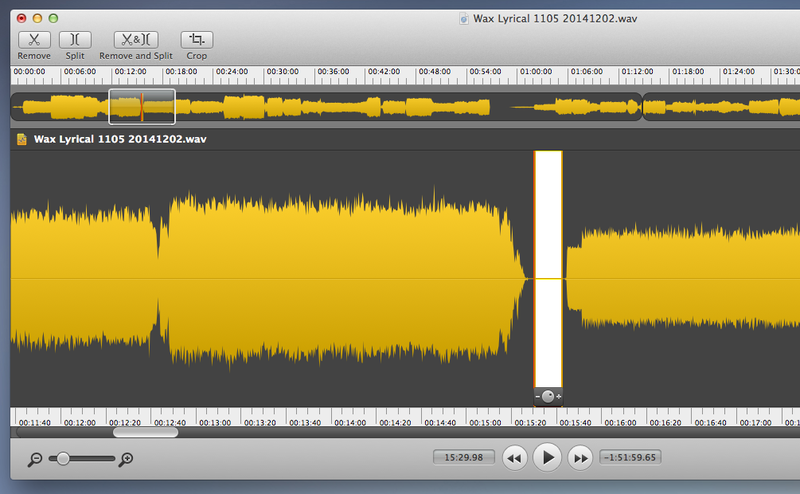Click the zoom in magnifier icon

(x=126, y=459)
